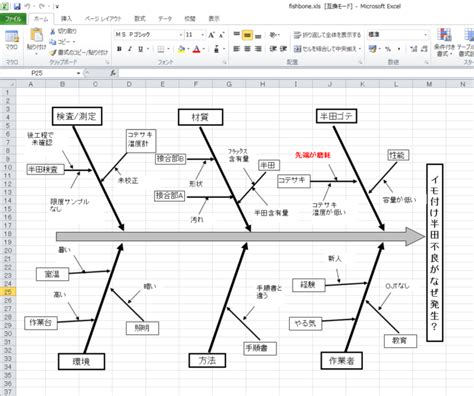This screenshot has height=396, width=474.
Task: Click 折り返して全体を表示する wrap text button
Action: click(327, 35)
